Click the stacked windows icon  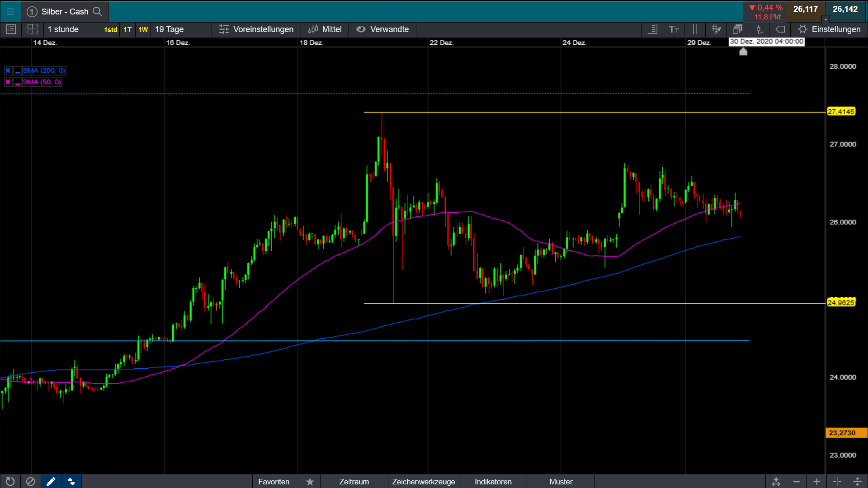pyautogui.click(x=737, y=29)
